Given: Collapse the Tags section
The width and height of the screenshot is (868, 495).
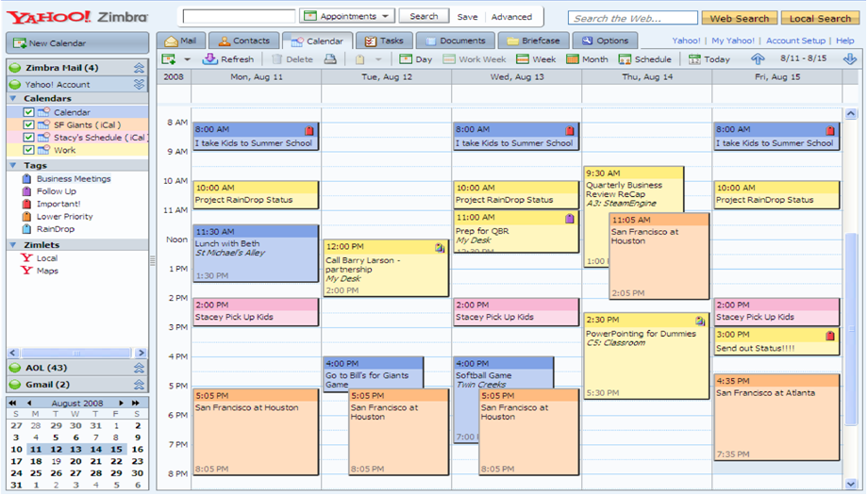Looking at the screenshot, I should [13, 165].
